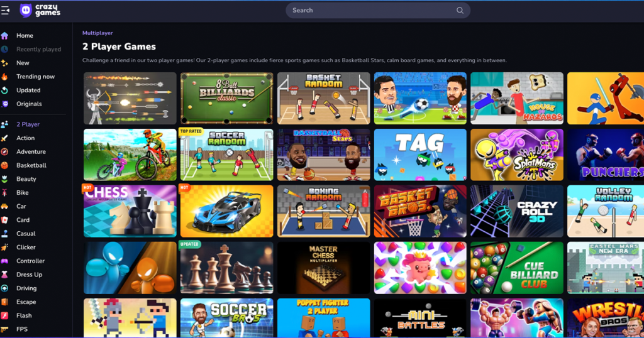644x338 pixels.
Task: Open the Basket Bros game thumbnail
Action: point(420,211)
